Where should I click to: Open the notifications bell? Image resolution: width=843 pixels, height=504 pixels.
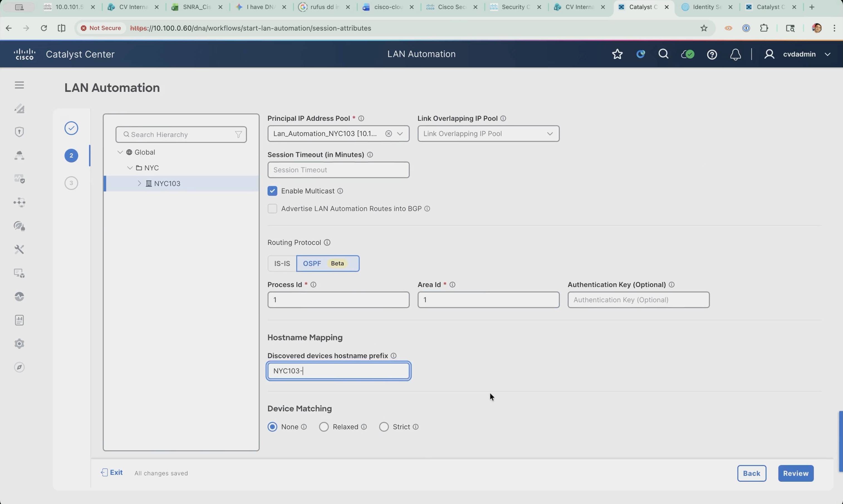point(735,54)
